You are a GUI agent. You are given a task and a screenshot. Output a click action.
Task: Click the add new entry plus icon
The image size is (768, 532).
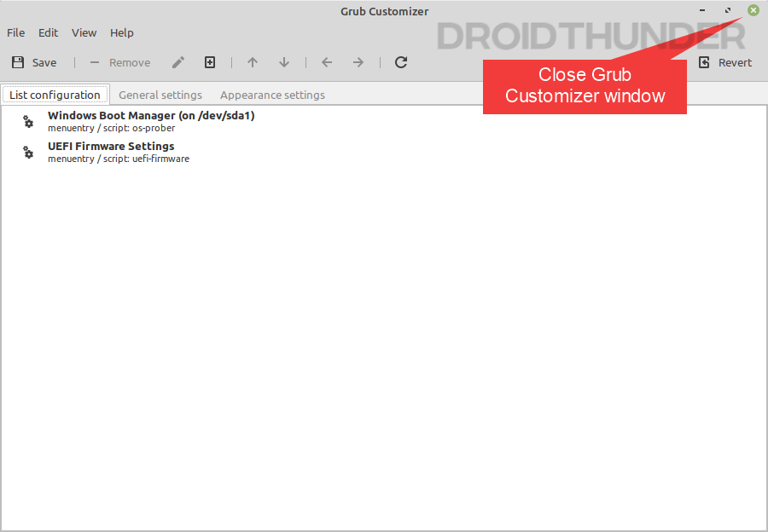(x=210, y=62)
